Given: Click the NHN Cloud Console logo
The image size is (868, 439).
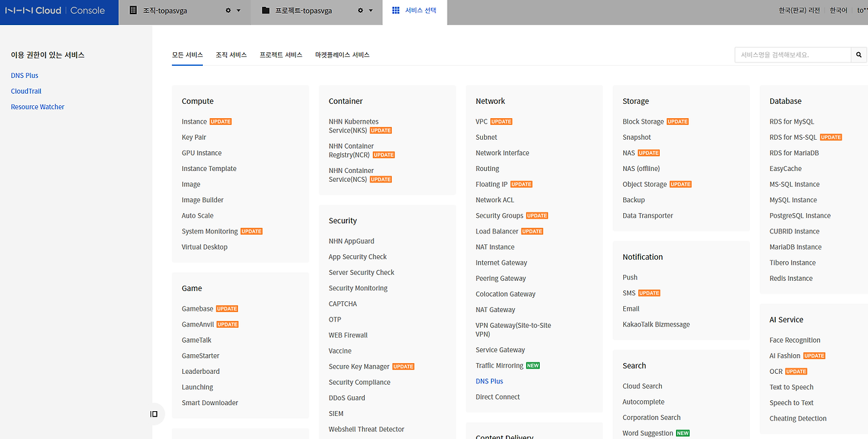Looking at the screenshot, I should tap(55, 11).
